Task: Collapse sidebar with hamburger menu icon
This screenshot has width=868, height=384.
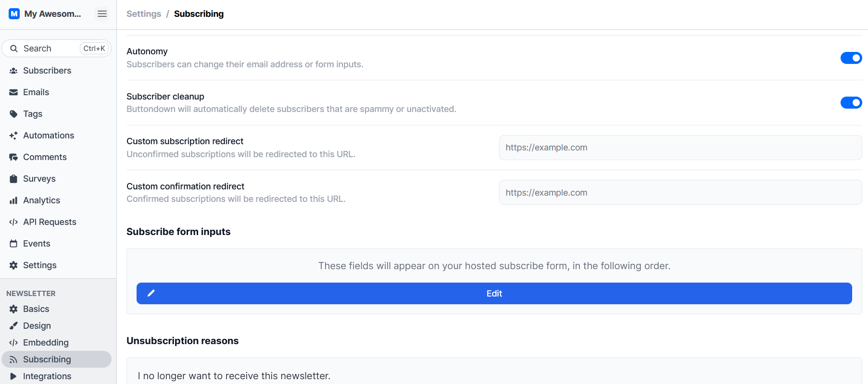Action: (x=102, y=14)
